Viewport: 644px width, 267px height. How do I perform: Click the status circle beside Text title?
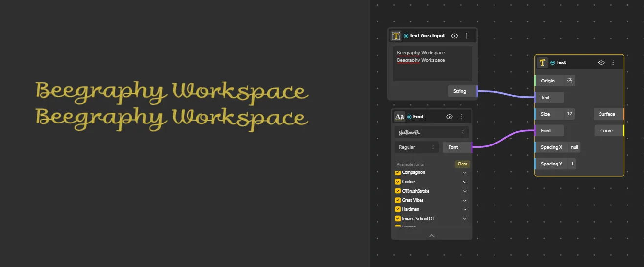click(x=553, y=62)
